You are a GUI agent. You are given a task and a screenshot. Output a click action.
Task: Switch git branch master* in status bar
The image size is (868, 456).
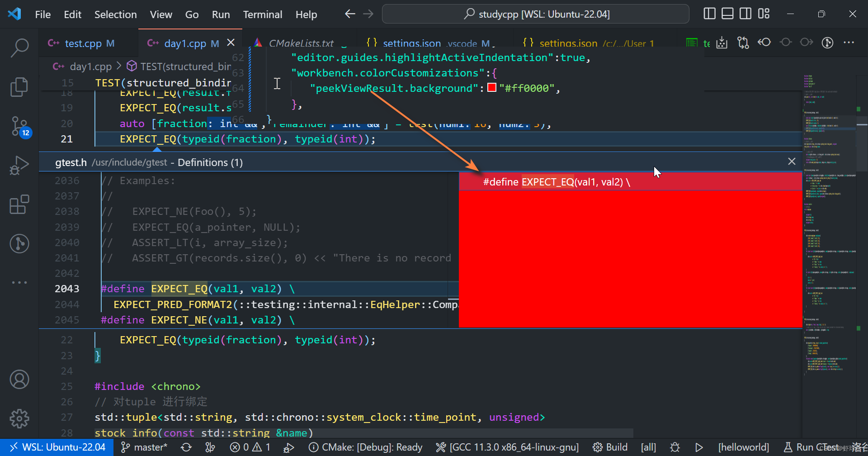click(144, 447)
